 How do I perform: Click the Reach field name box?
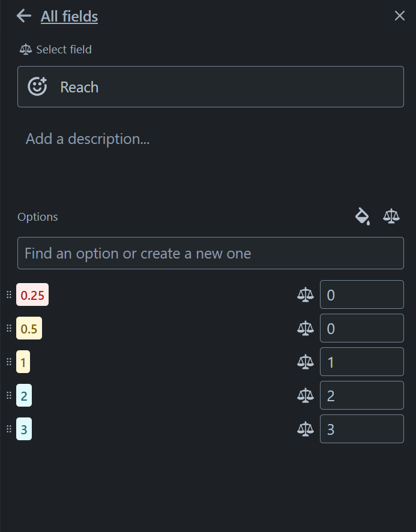(210, 86)
